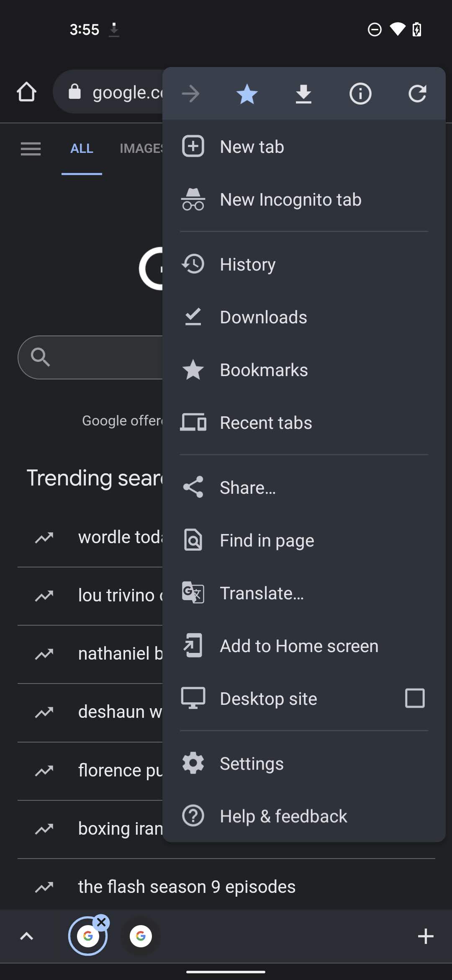Screen dimensions: 452x980
Task: Tap the blue bookmark star icon
Action: tap(247, 93)
